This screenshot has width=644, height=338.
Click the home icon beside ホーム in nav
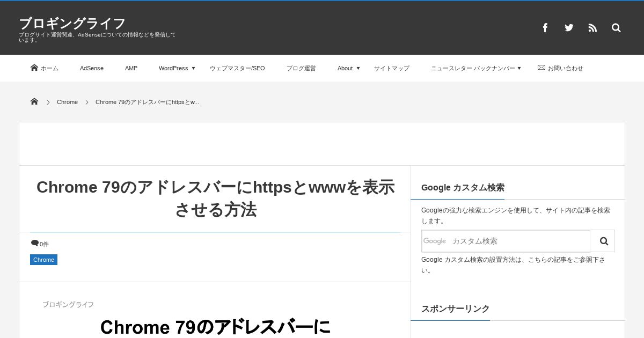pyautogui.click(x=34, y=68)
